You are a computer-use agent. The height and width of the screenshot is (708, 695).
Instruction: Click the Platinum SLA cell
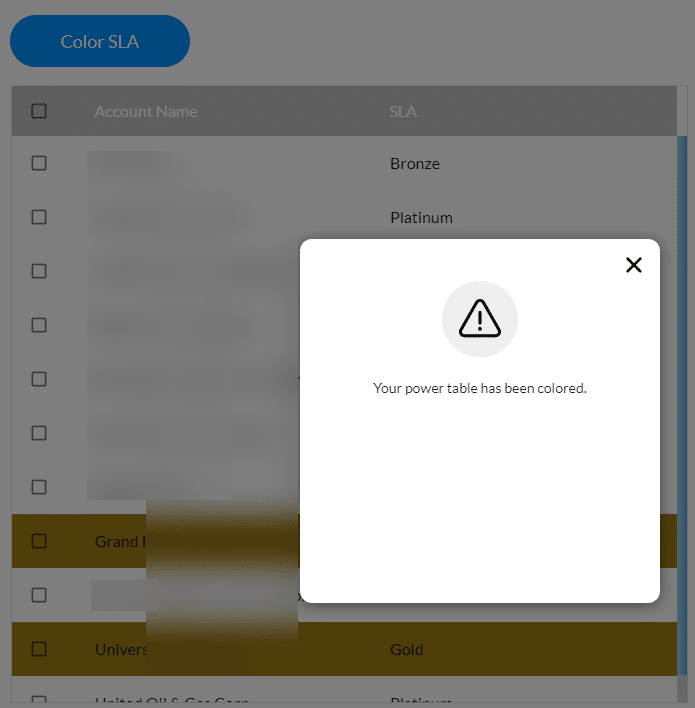click(x=421, y=218)
